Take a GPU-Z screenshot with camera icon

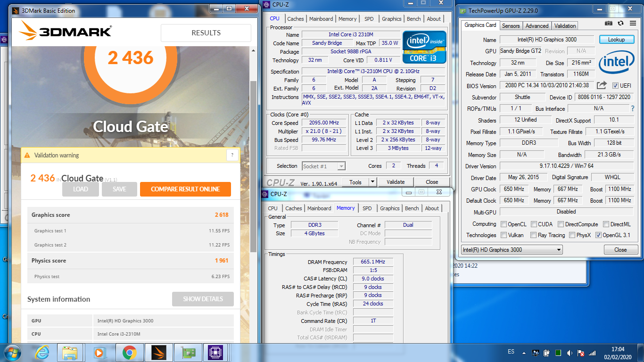tap(609, 23)
